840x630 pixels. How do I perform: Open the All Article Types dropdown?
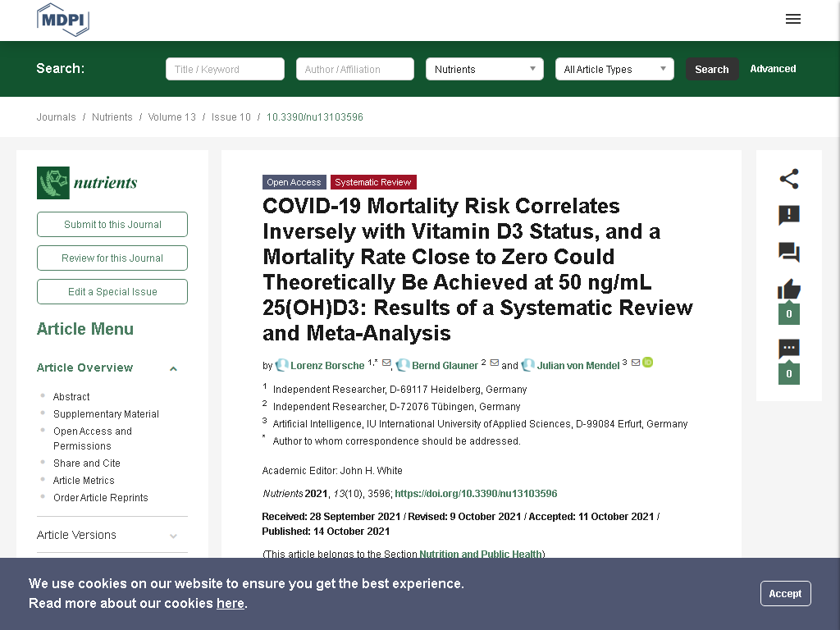[x=614, y=69]
